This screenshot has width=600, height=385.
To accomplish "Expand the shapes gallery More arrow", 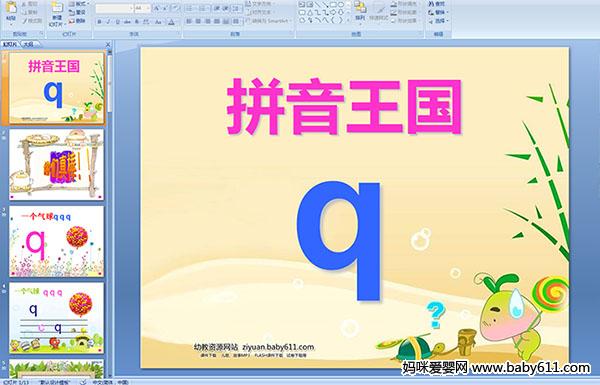I will tap(348, 20).
